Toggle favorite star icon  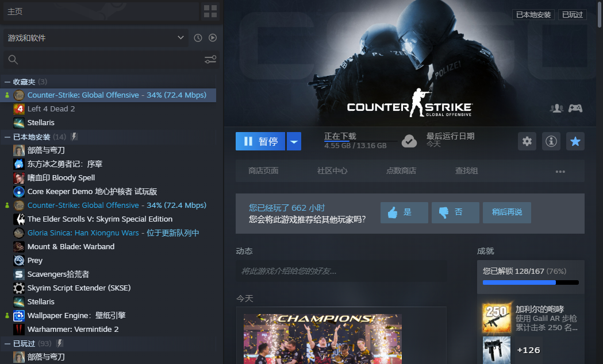[575, 141]
